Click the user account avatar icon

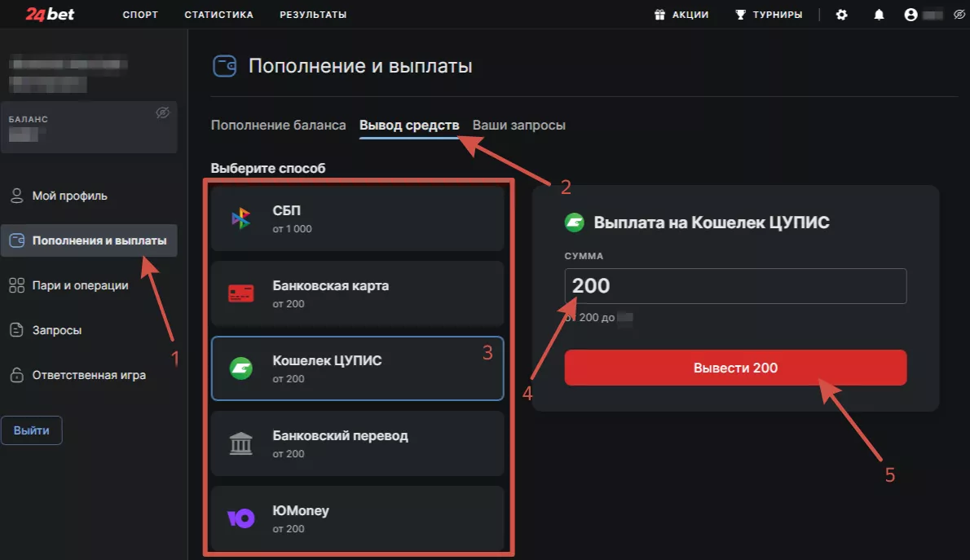click(x=911, y=15)
